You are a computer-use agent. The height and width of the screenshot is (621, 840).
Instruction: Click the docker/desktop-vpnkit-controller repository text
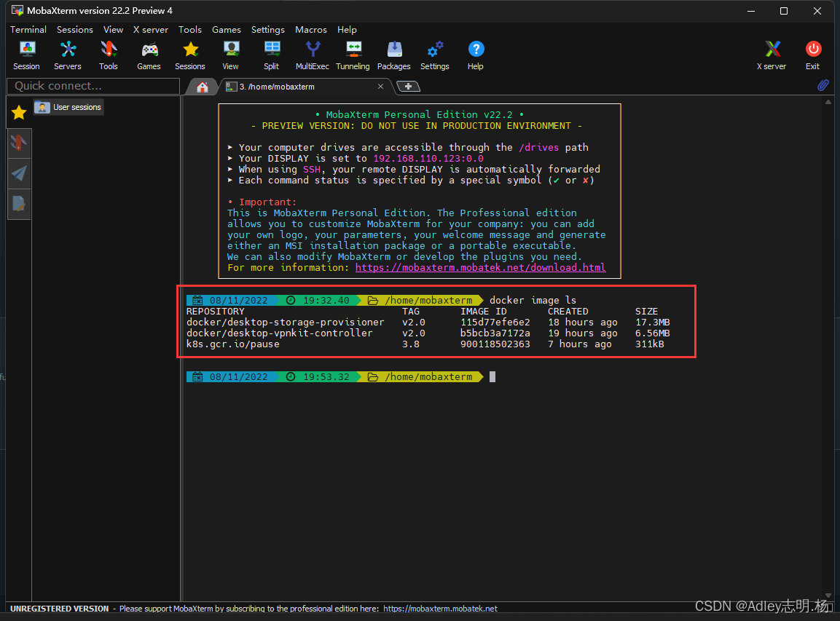click(x=280, y=333)
